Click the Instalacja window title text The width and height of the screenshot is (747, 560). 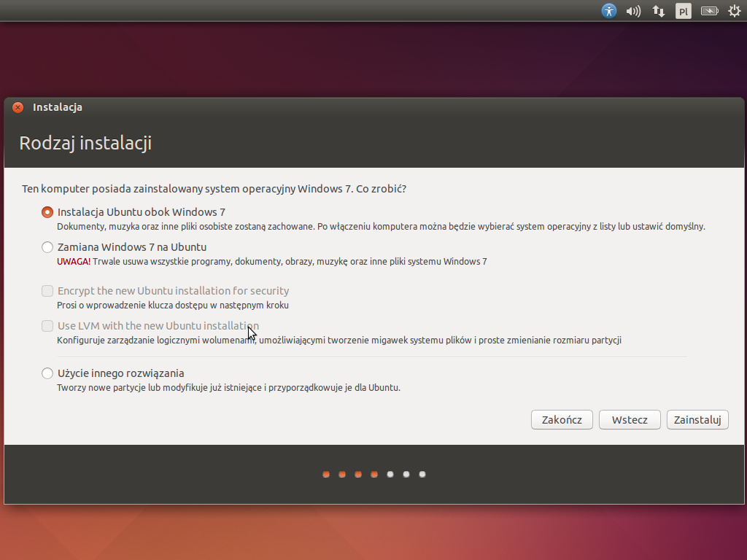(x=58, y=108)
